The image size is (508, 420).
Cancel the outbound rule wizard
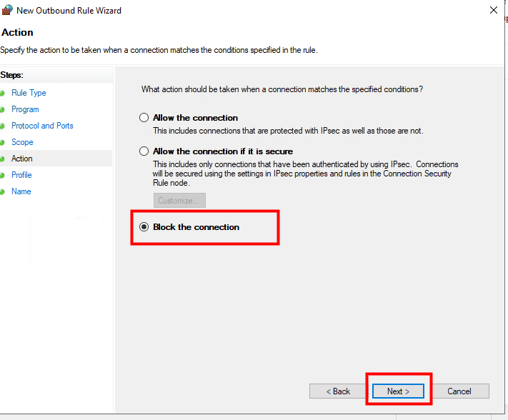[x=459, y=391]
